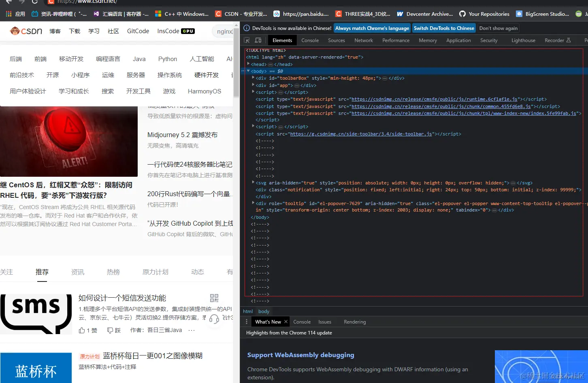This screenshot has height=383, width=588.
Task: Collapse the body element node
Action: click(x=248, y=71)
